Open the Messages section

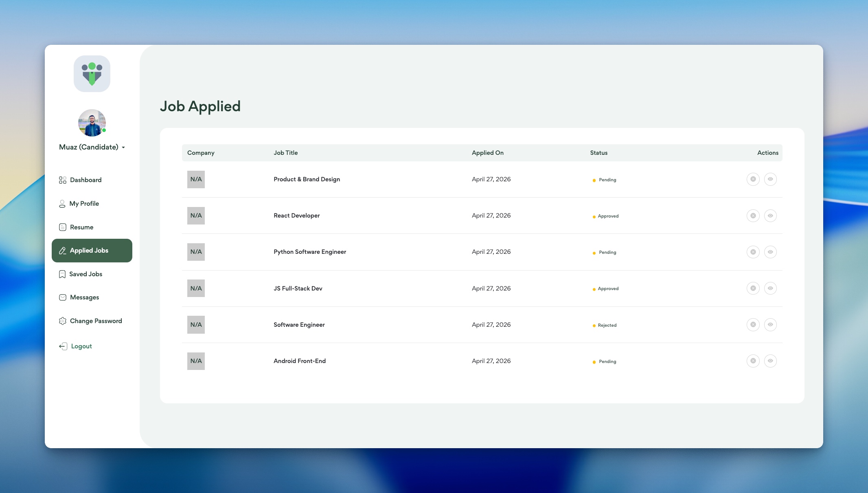84,297
